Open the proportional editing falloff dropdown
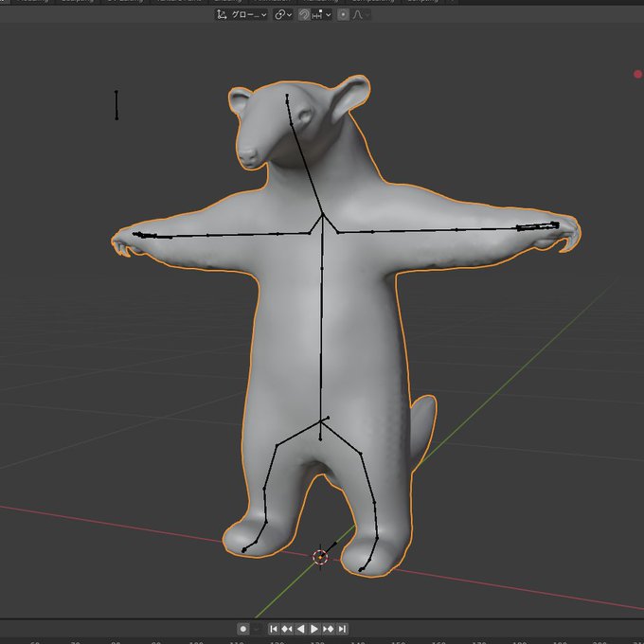 361,15
